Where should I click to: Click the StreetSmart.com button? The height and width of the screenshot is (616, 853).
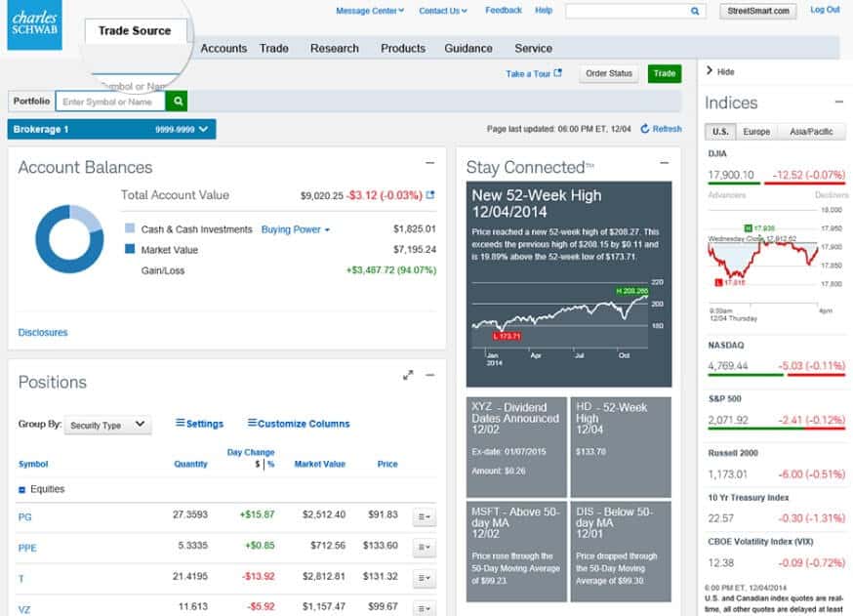click(757, 11)
